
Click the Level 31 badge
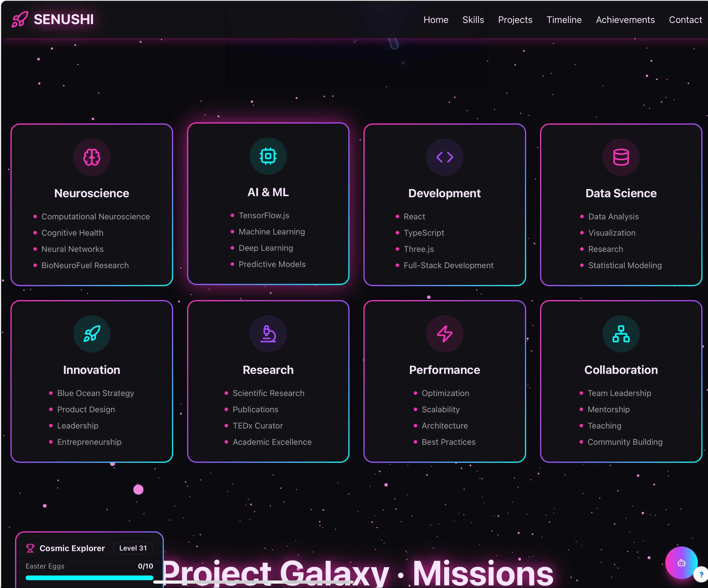(x=133, y=548)
